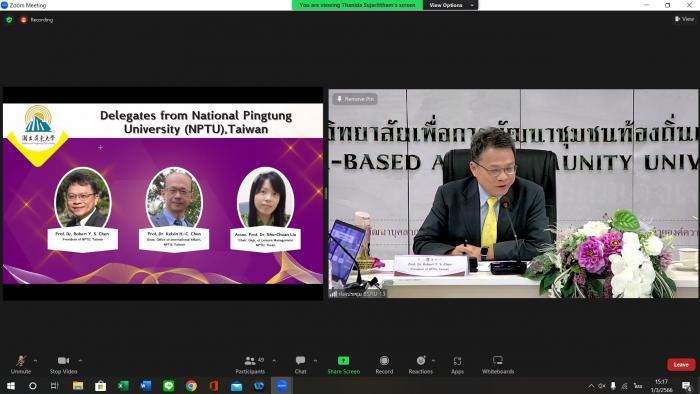
Task: Open Zoom Apps panel
Action: (458, 364)
